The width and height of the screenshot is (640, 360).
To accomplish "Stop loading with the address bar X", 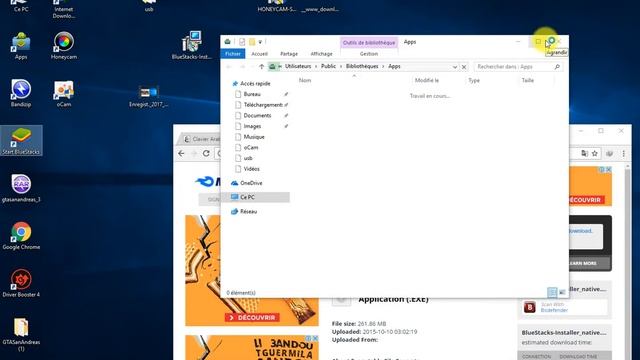I will coord(464,67).
